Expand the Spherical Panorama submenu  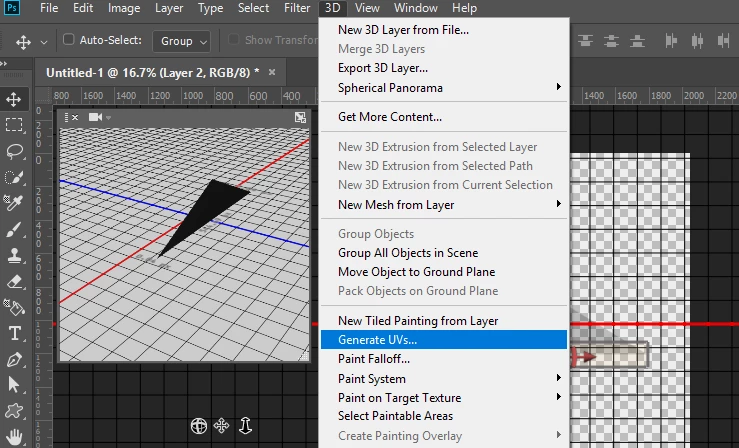[x=558, y=87]
